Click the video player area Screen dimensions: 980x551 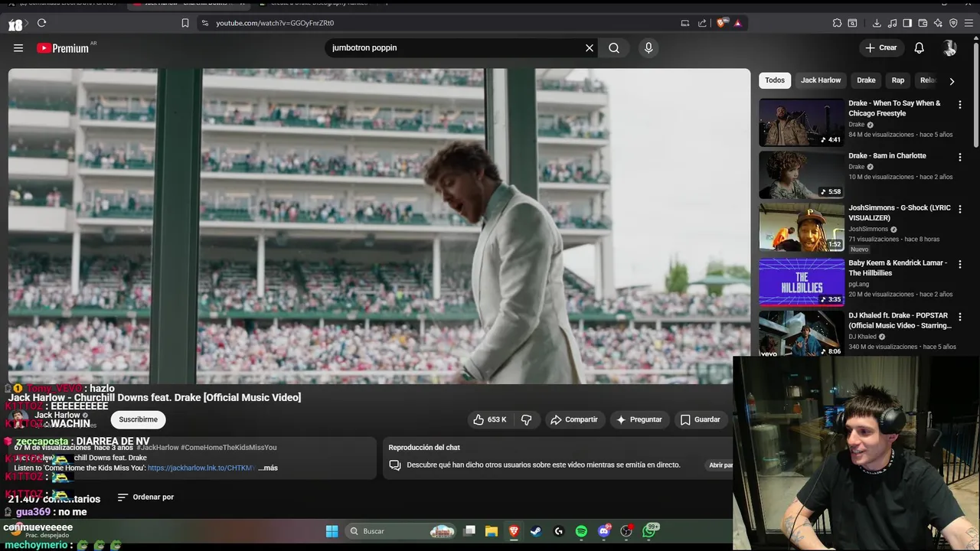(x=379, y=226)
